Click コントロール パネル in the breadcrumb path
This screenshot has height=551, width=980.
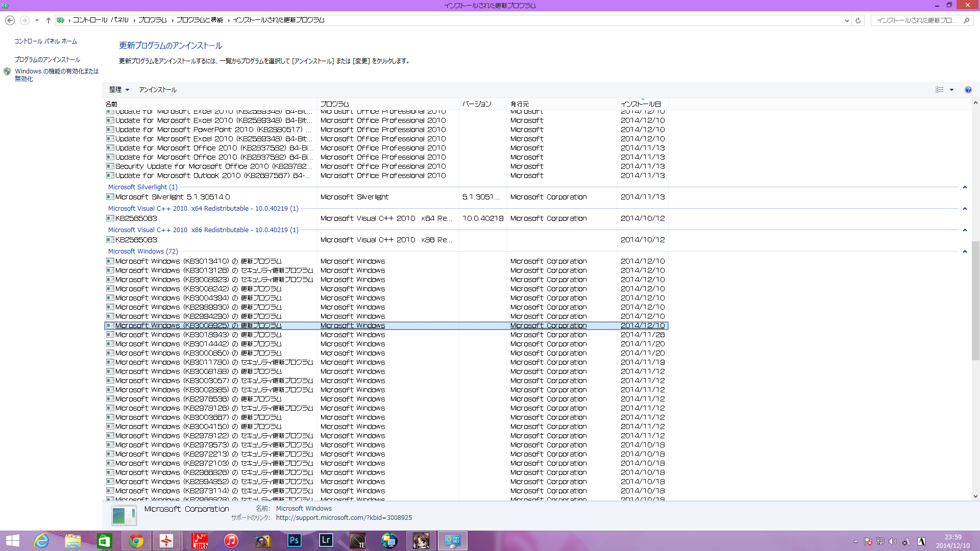tap(101, 20)
